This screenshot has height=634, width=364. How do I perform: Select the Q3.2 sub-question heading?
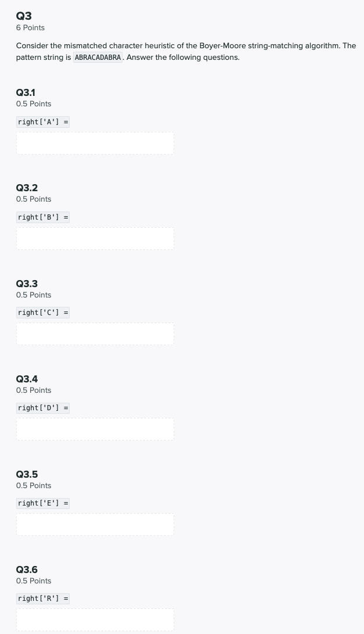click(27, 188)
